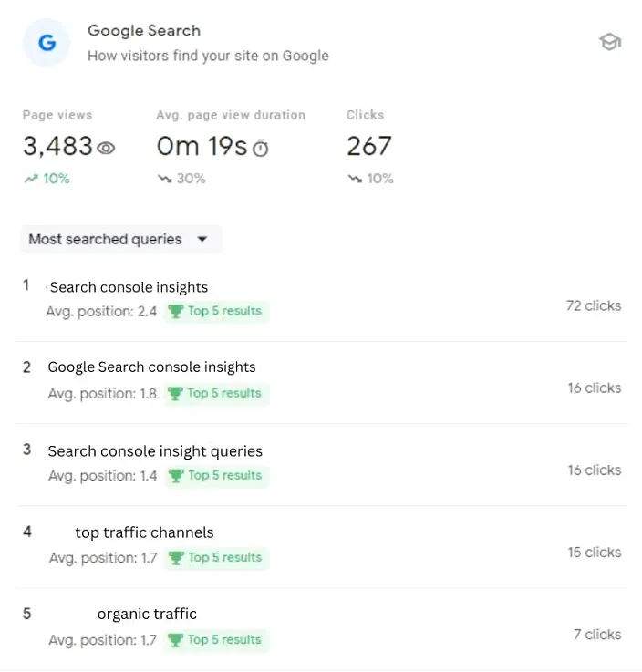Open the Most searched queries dropdown

click(106, 240)
